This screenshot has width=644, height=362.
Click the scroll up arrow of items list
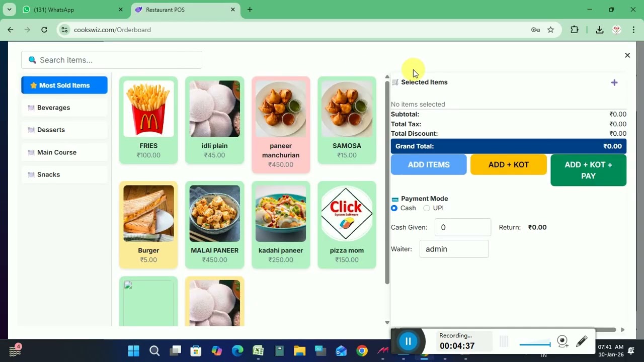(387, 77)
